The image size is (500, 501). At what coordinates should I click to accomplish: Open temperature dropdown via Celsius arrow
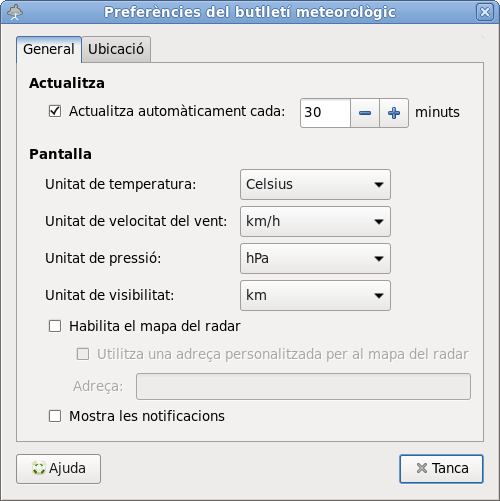coord(379,184)
